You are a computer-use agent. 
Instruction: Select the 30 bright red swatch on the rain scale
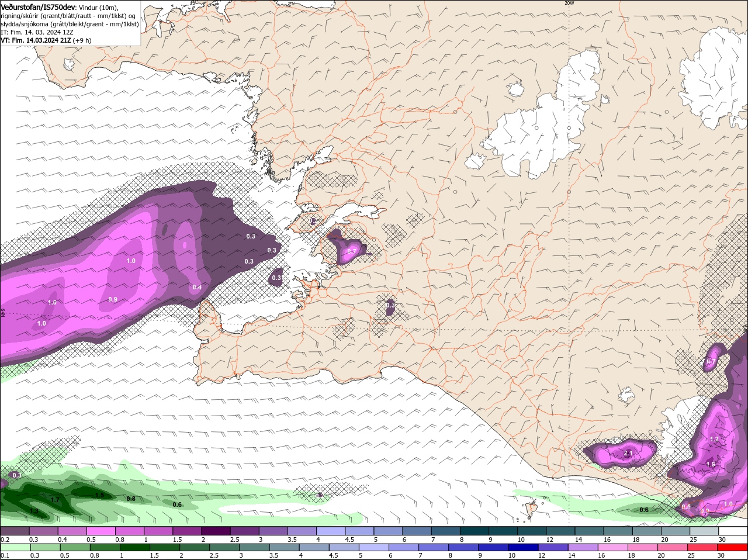[x=733, y=547]
